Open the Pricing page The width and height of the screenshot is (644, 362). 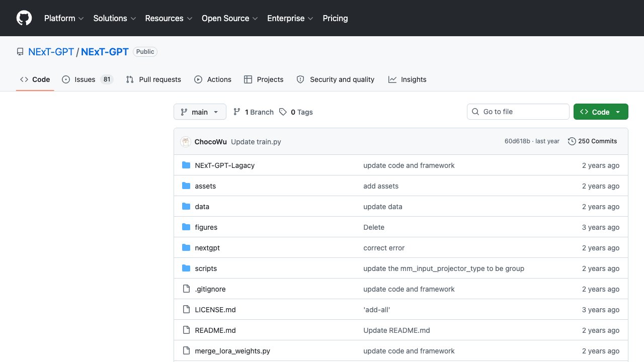(x=335, y=18)
